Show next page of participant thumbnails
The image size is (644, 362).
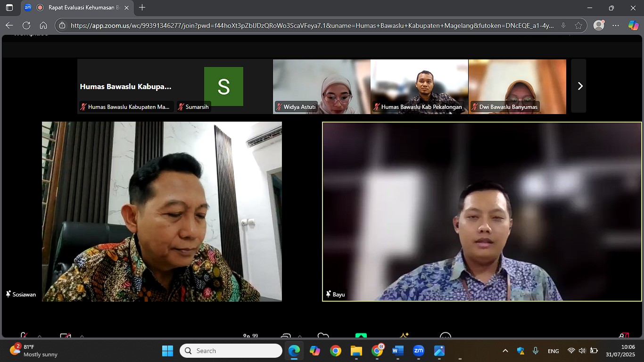click(x=580, y=86)
